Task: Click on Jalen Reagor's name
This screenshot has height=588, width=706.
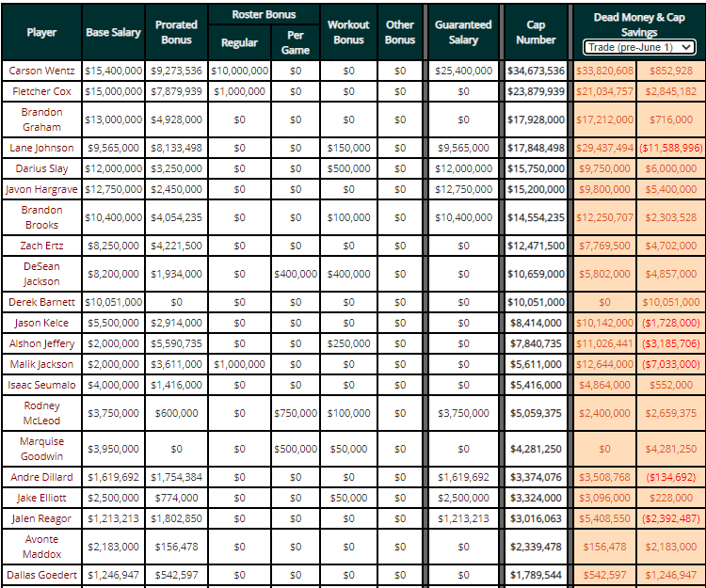Action: click(41, 518)
